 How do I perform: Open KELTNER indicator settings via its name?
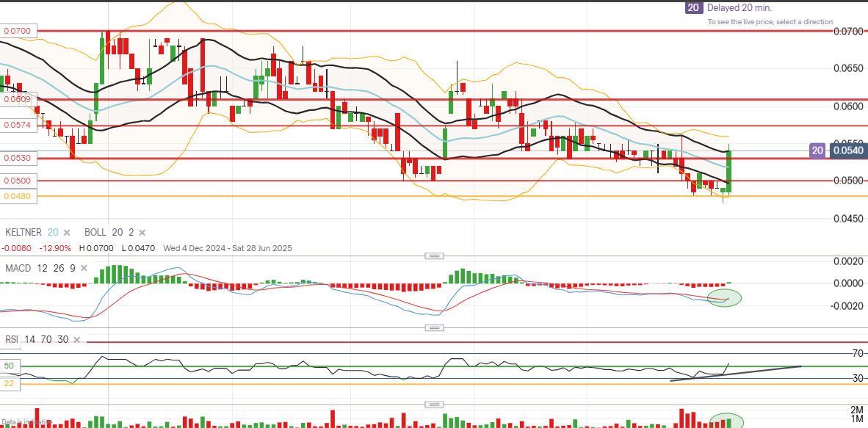23,232
